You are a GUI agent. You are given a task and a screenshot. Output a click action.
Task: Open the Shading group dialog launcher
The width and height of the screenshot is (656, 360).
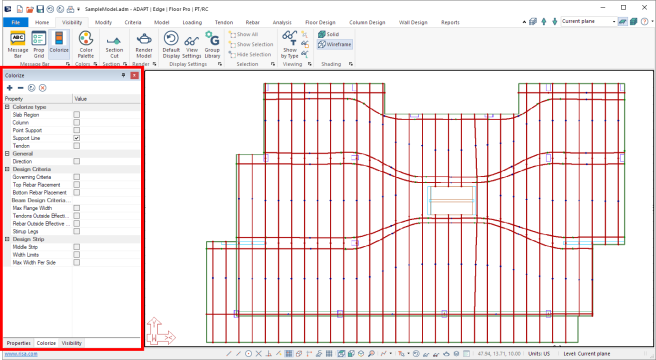coord(351,64)
